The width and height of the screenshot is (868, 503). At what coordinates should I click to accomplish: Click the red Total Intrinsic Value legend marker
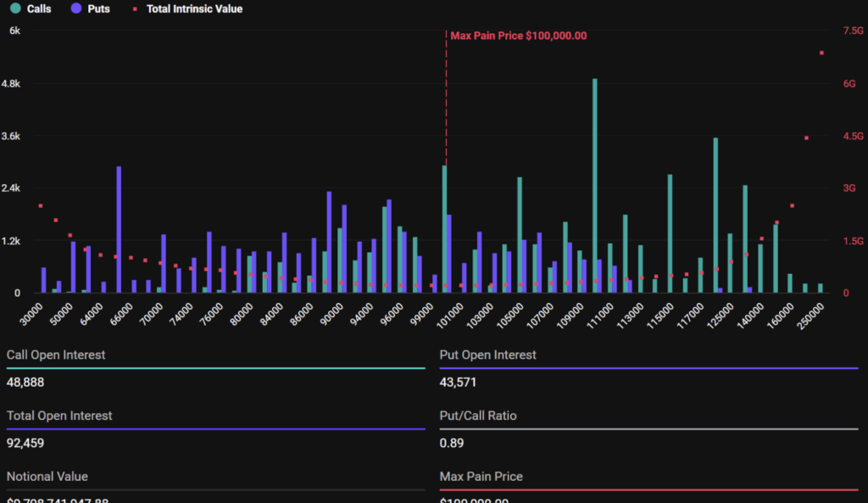tap(136, 9)
